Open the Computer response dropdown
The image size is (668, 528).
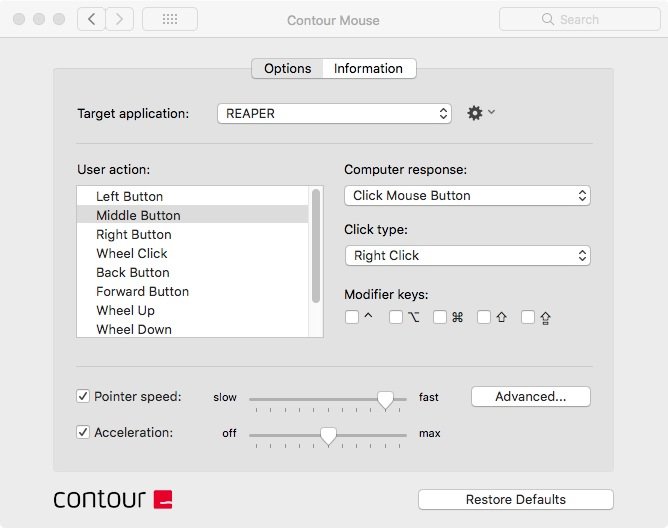(467, 196)
